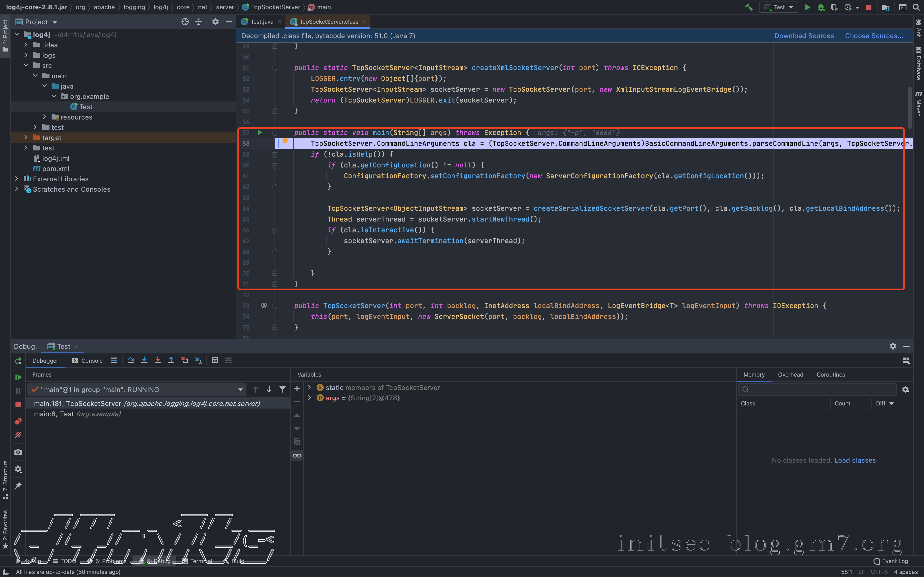Expand the args variable node
The width and height of the screenshot is (924, 577).
click(x=309, y=398)
